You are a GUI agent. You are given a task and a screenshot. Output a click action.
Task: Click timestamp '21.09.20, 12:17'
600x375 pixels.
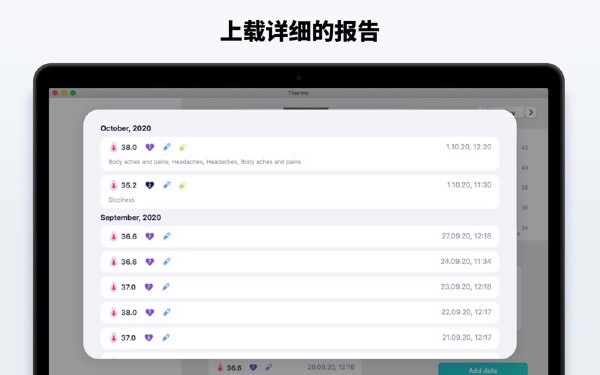click(x=467, y=337)
